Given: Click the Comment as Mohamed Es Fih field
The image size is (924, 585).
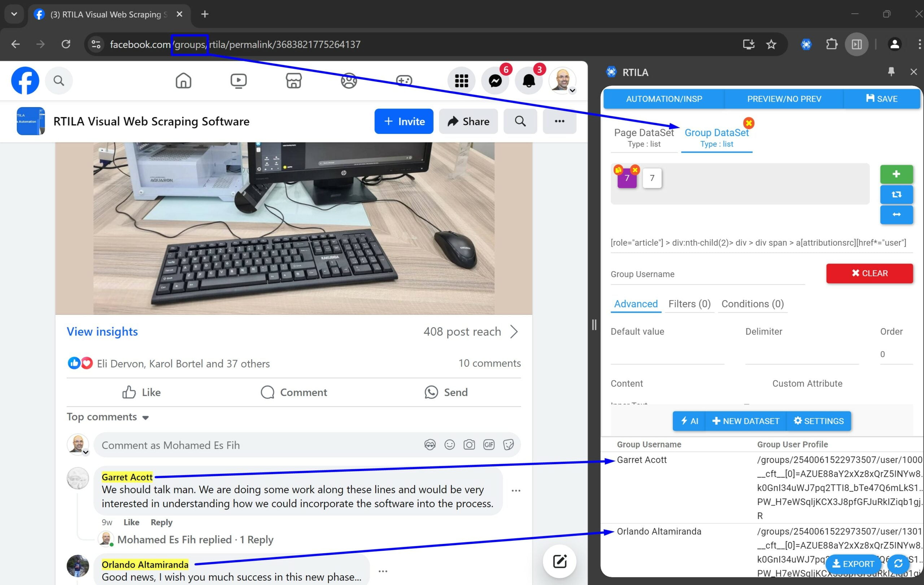Looking at the screenshot, I should [x=307, y=445].
